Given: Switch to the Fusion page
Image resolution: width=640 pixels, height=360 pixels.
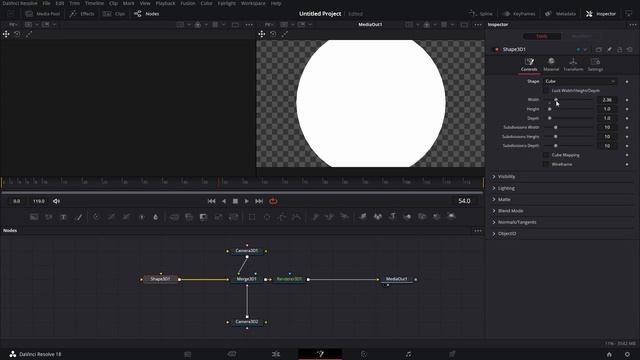Looking at the screenshot, I should [320, 354].
